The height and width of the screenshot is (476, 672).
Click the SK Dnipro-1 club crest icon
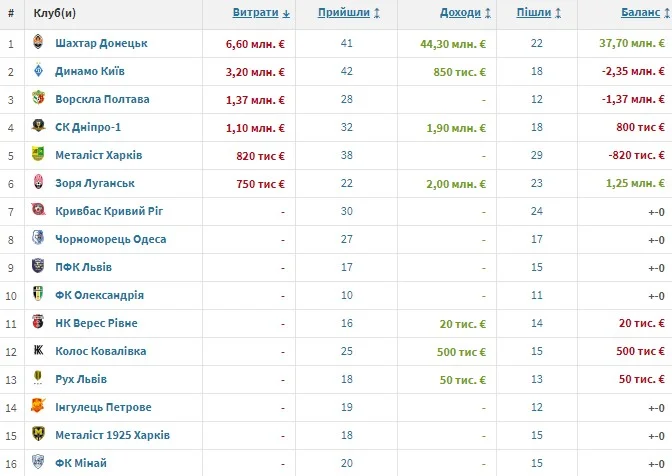38,128
